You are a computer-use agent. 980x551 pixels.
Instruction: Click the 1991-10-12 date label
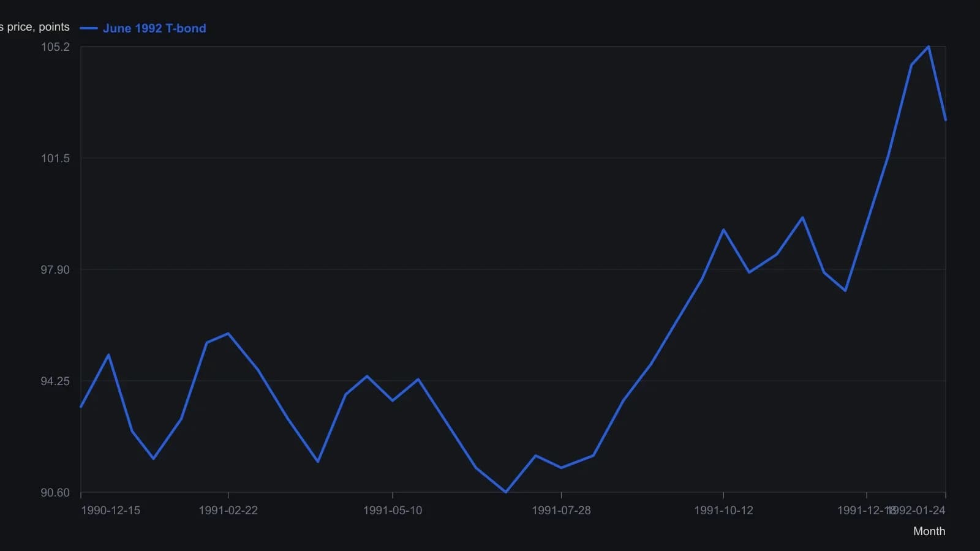(723, 511)
